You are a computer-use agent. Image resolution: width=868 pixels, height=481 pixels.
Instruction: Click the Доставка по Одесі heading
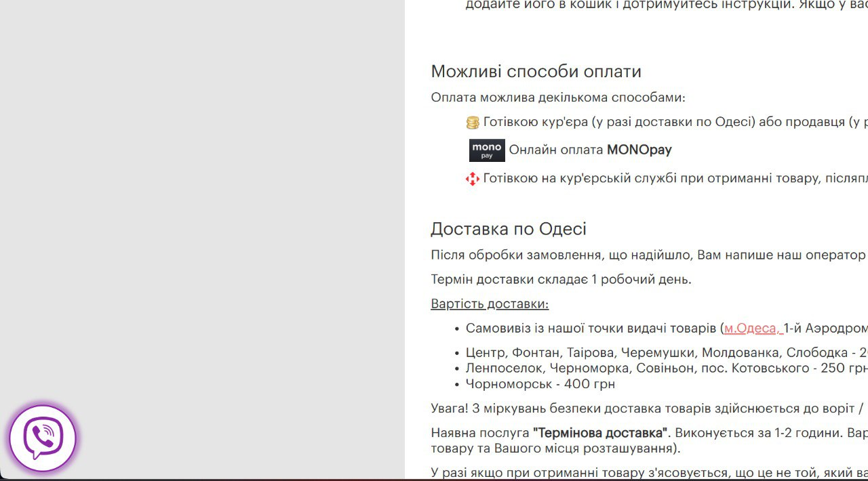(509, 229)
